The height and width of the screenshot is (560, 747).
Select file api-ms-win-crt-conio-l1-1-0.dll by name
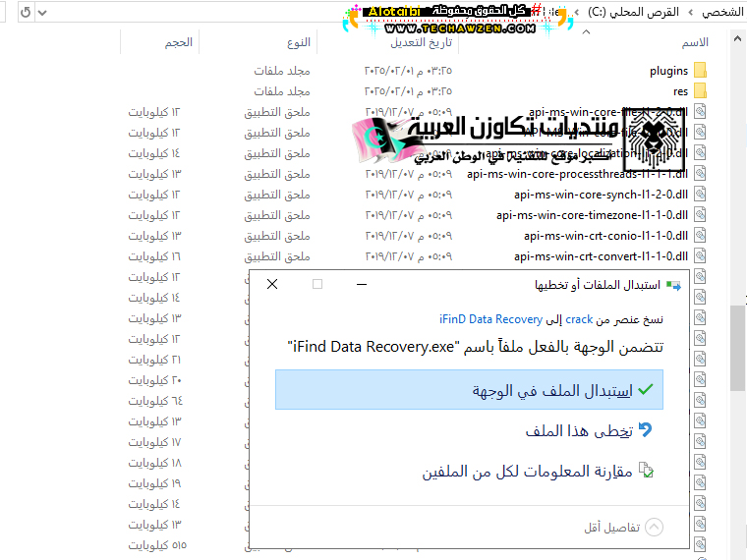click(x=606, y=235)
